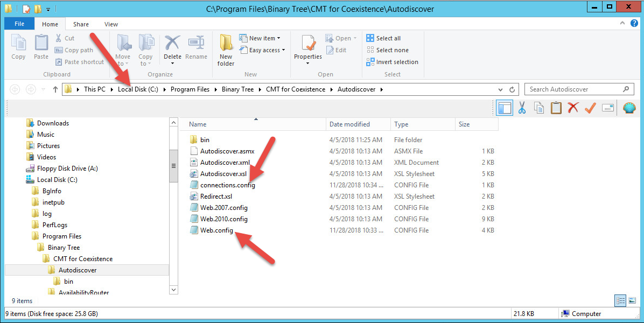The height and width of the screenshot is (323, 644).
Task: Switch to the Details view button
Action: (x=620, y=301)
